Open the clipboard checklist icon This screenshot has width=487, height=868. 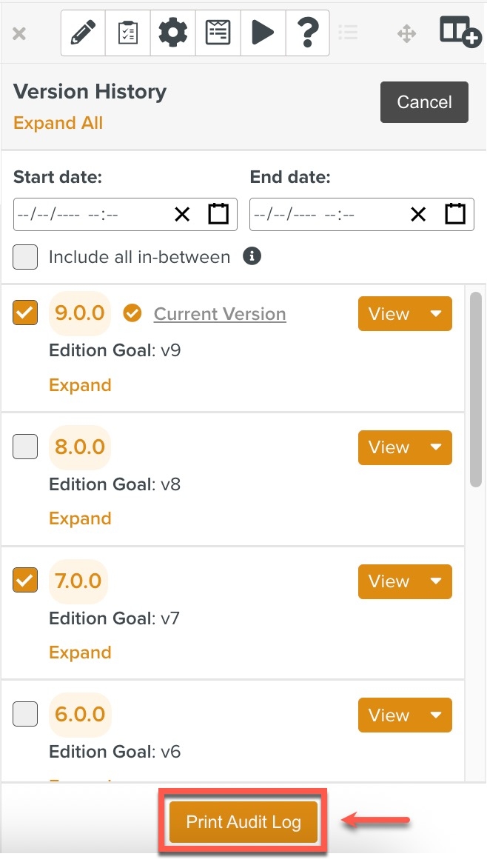[x=128, y=33]
